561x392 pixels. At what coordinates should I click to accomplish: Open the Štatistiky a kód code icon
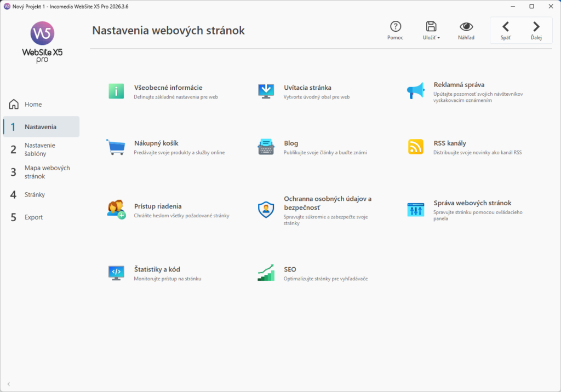[116, 273]
